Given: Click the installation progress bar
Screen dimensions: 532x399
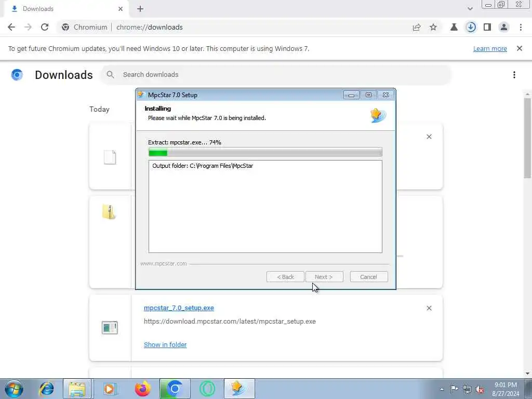Looking at the screenshot, I should [x=265, y=152].
